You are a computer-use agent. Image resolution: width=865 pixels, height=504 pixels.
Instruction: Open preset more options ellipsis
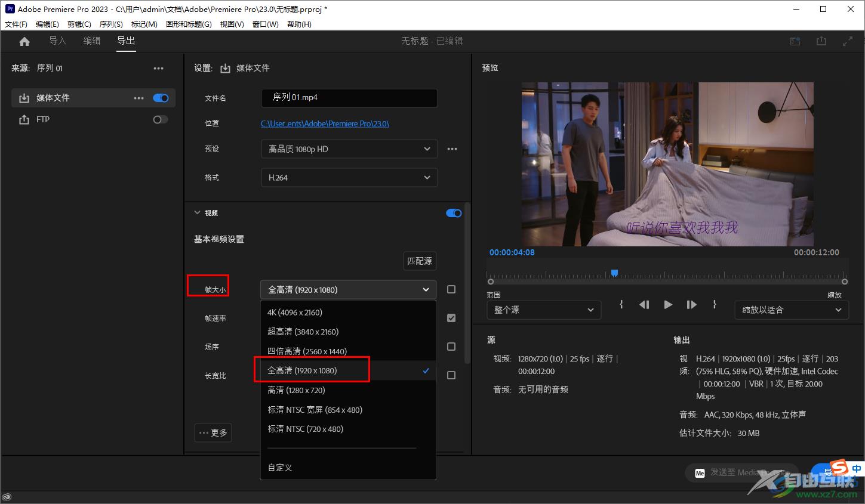point(452,149)
